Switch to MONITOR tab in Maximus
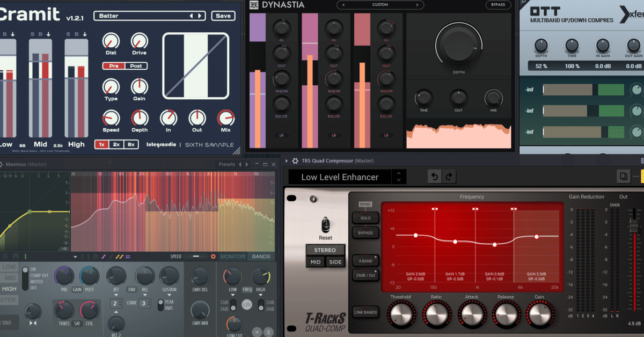The height and width of the screenshot is (337, 644). pyautogui.click(x=233, y=257)
